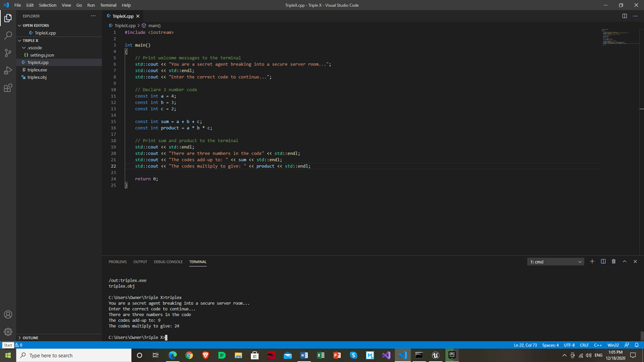Split the terminal pane

pyautogui.click(x=602, y=261)
